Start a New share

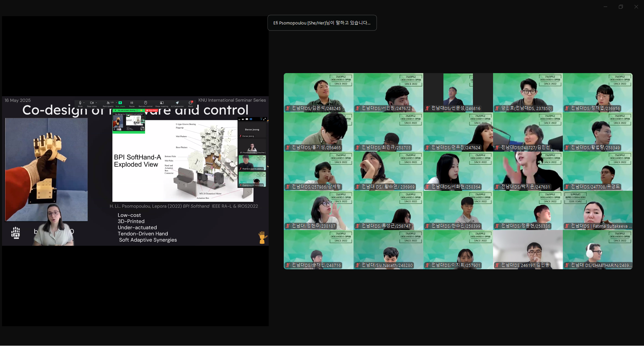(x=120, y=104)
